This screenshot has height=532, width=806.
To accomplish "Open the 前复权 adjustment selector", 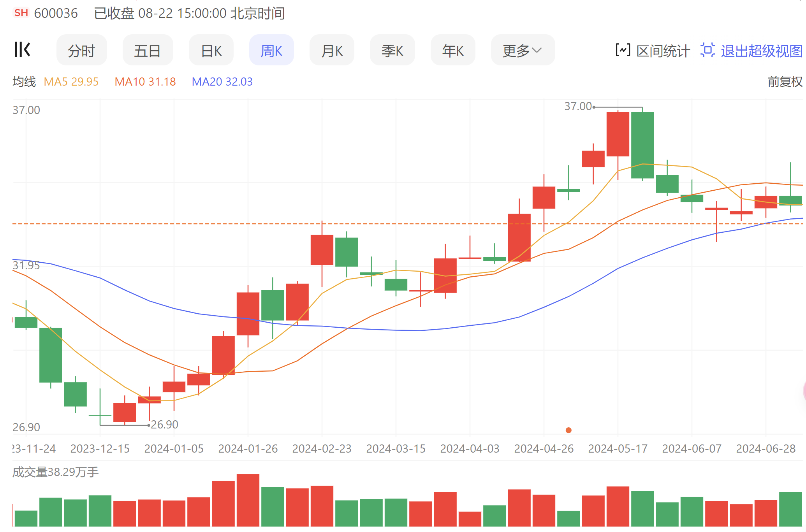I will (x=785, y=82).
